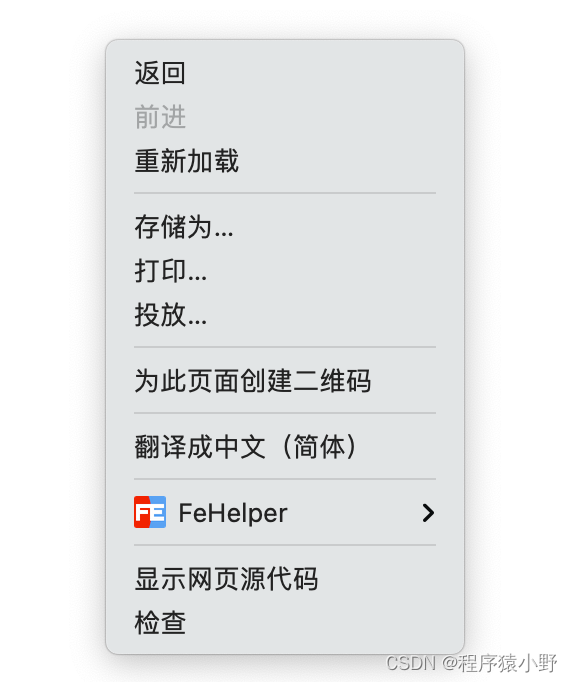Click the @程序猿小野 author watermark
Viewport: 572px width, 682px height.
coord(499,663)
